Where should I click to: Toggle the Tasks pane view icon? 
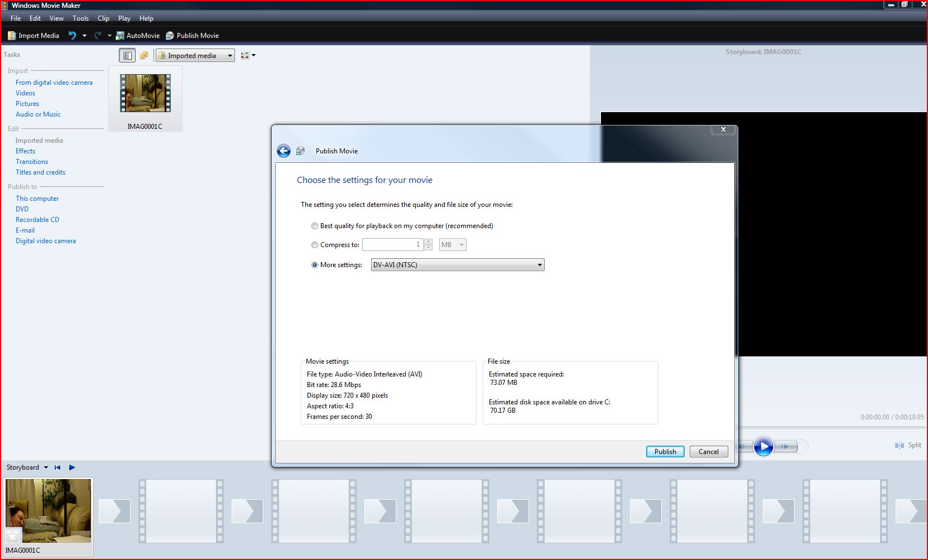(x=127, y=55)
